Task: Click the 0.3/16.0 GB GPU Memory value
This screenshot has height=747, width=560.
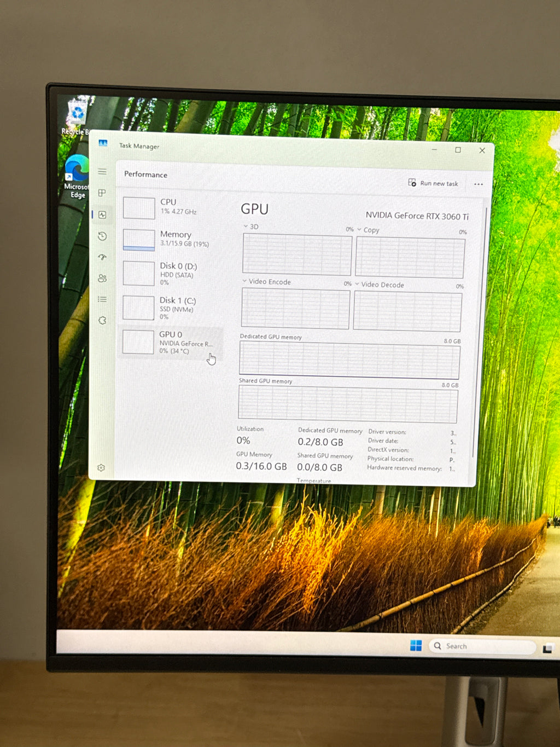Action: click(x=261, y=466)
